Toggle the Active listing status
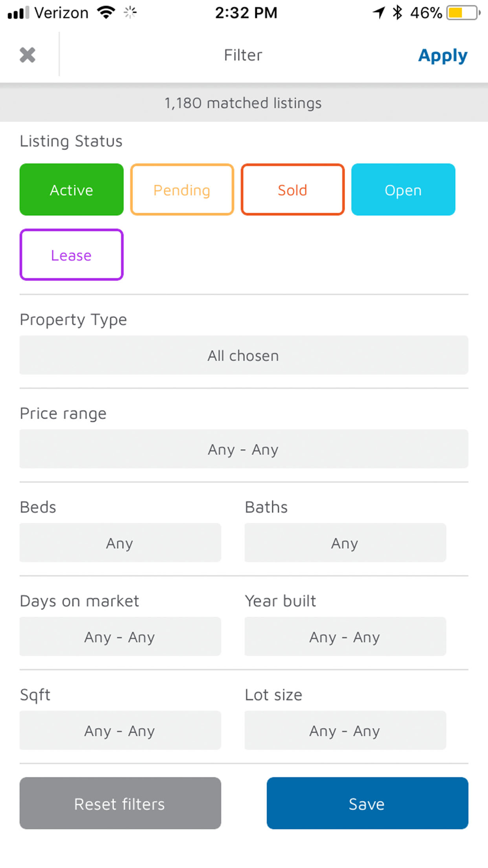 click(72, 190)
